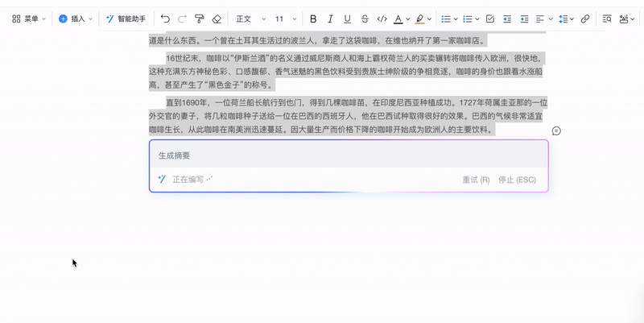The image size is (644, 323).
Task: Open the 插入 menu
Action: pyautogui.click(x=75, y=18)
